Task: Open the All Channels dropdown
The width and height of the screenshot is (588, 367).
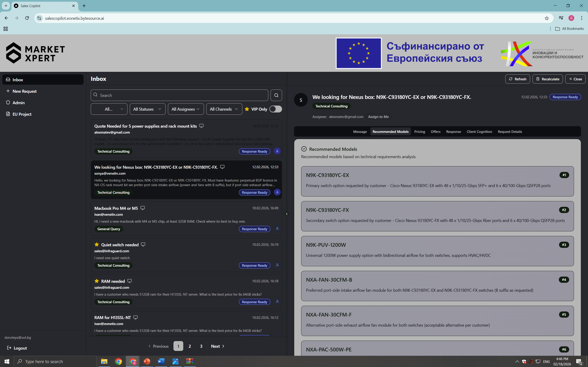Action: (224, 109)
